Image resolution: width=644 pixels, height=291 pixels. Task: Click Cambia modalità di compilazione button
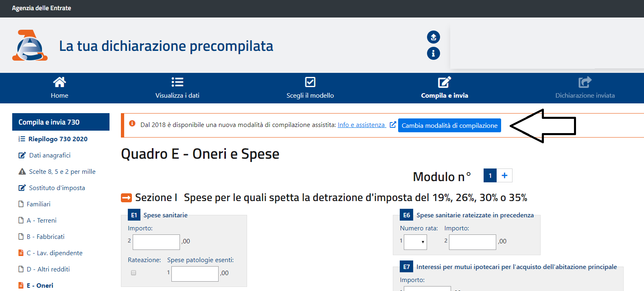click(x=449, y=125)
